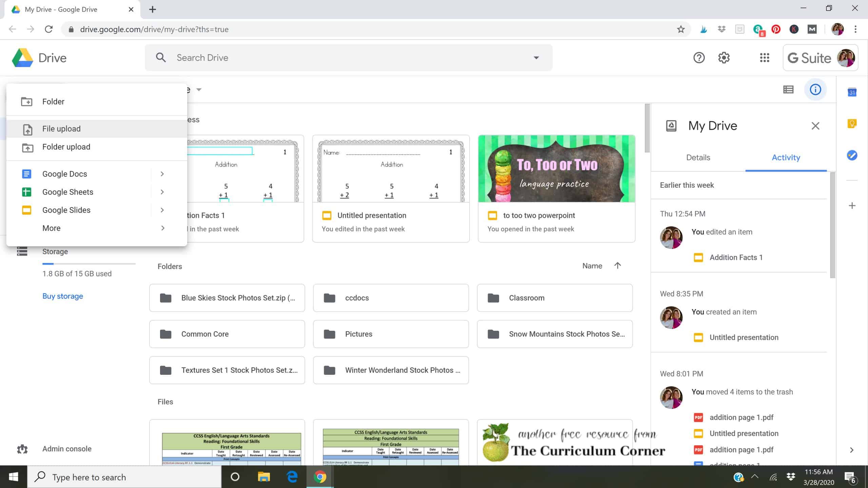Viewport: 868px width, 488px height.
Task: Expand the search options dropdown arrow
Action: tap(536, 58)
